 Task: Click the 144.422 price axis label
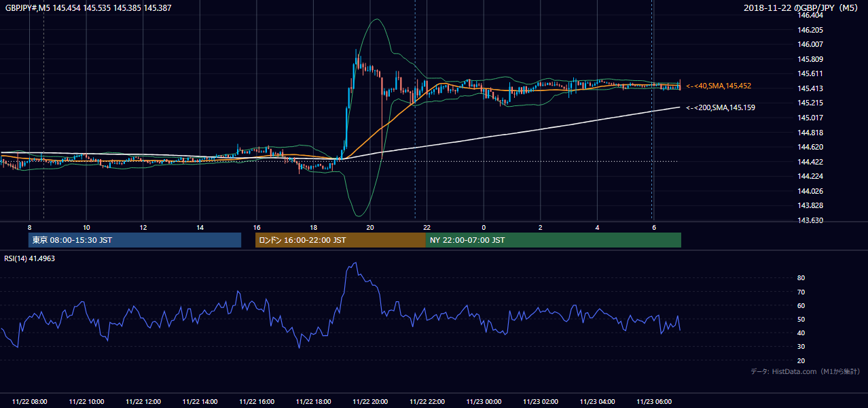click(811, 162)
